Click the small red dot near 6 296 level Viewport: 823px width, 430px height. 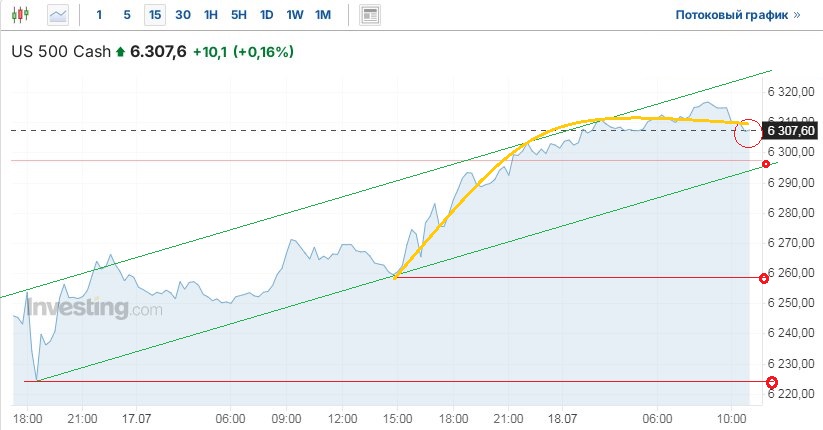tap(766, 164)
